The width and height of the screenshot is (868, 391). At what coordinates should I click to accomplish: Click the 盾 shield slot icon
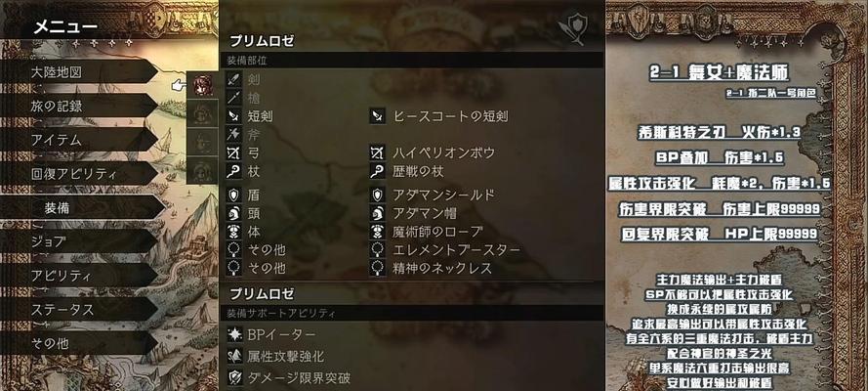point(233,195)
